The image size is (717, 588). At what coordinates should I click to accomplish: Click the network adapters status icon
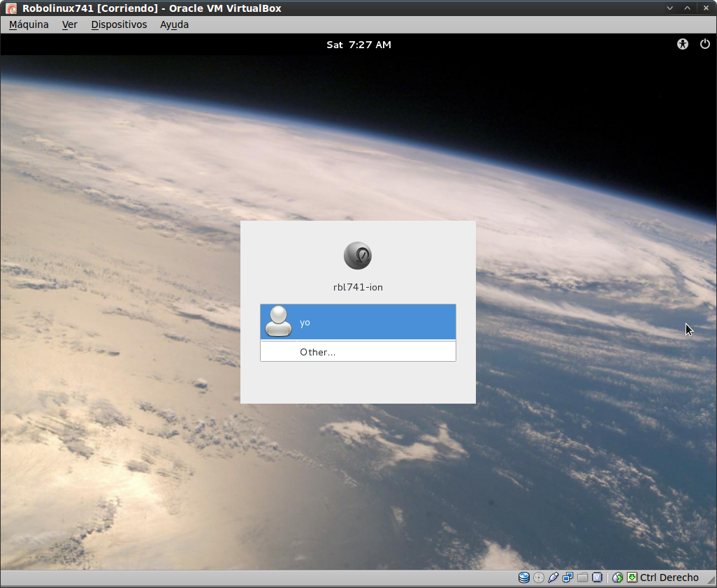(x=567, y=578)
